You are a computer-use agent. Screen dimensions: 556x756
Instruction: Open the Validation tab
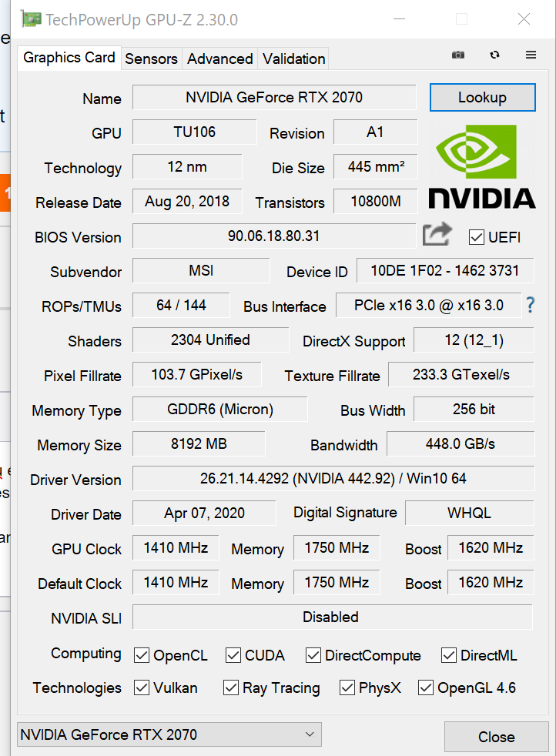[293, 59]
